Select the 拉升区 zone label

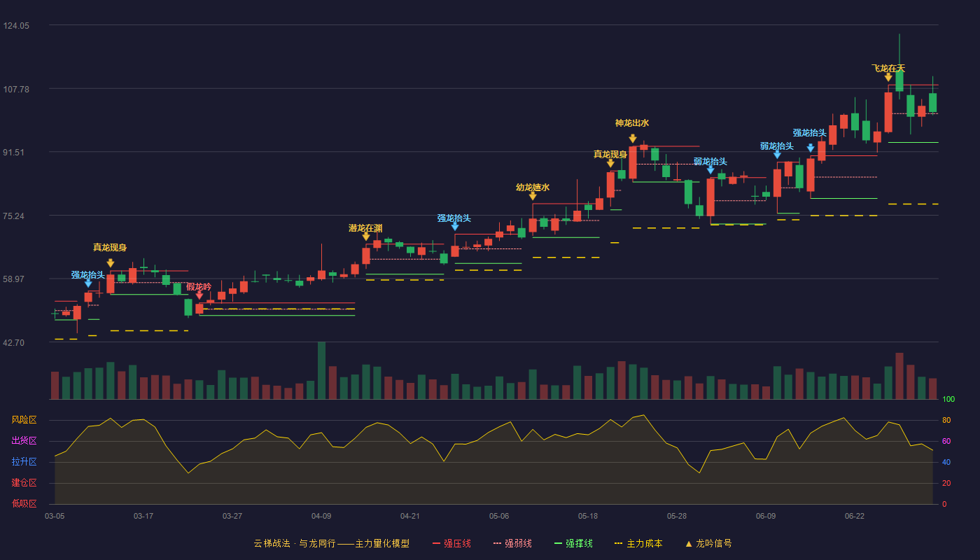(x=24, y=462)
